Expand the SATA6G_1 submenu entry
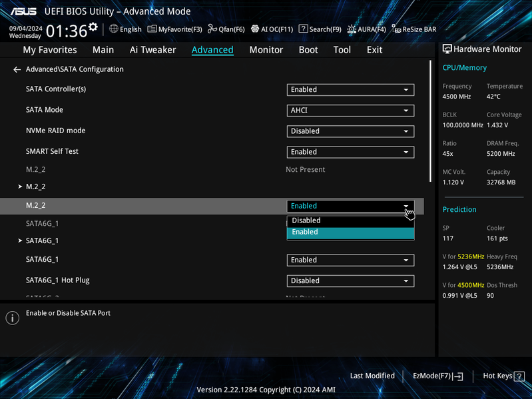 click(x=42, y=240)
